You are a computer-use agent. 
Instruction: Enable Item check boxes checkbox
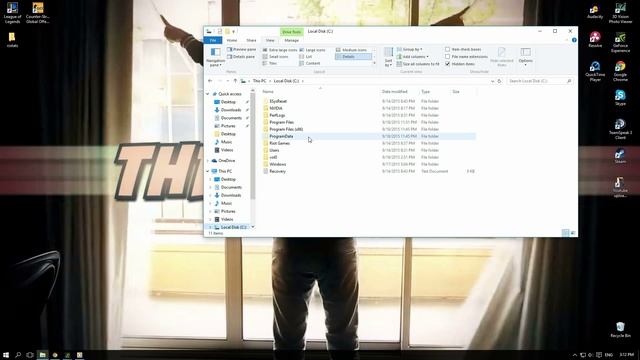pos(447,49)
